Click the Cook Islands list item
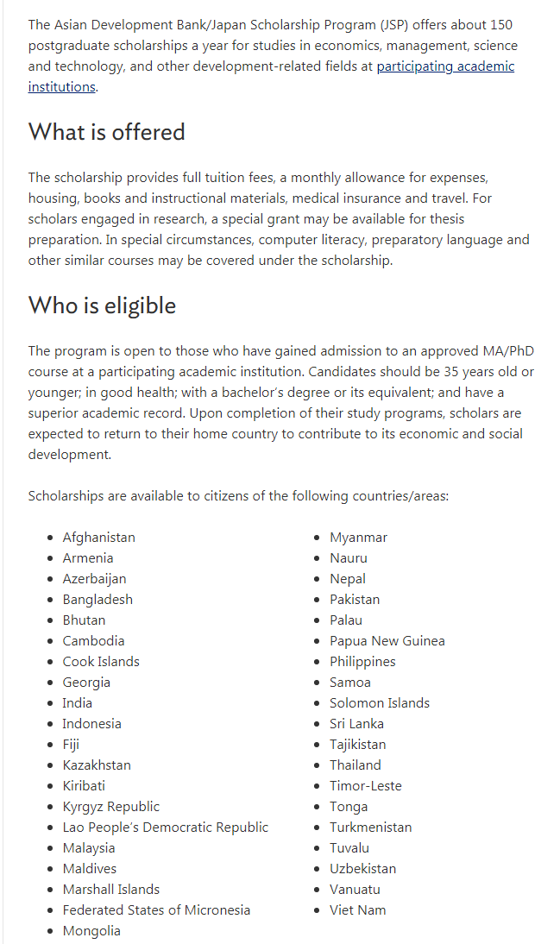The image size is (560, 944). pyautogui.click(x=101, y=661)
